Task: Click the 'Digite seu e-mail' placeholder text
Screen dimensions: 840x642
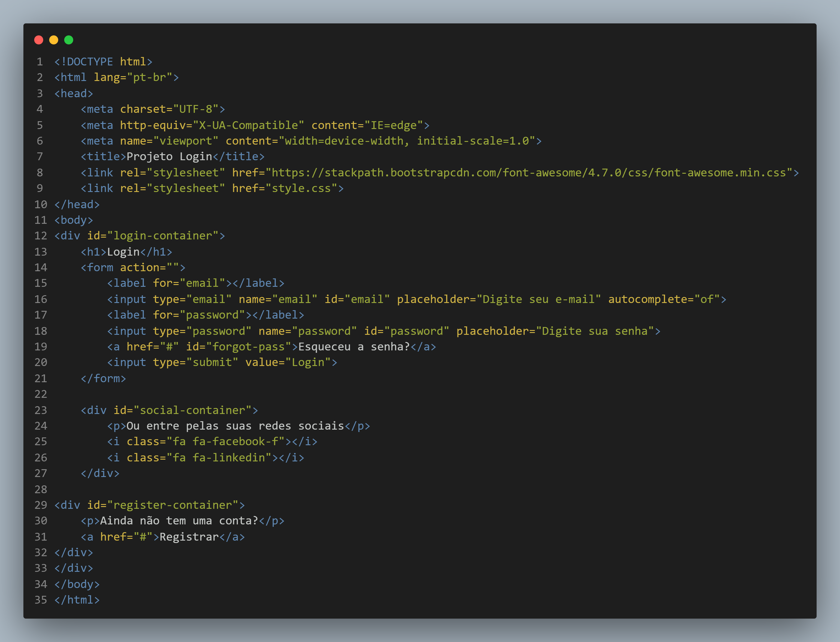Action: (538, 299)
